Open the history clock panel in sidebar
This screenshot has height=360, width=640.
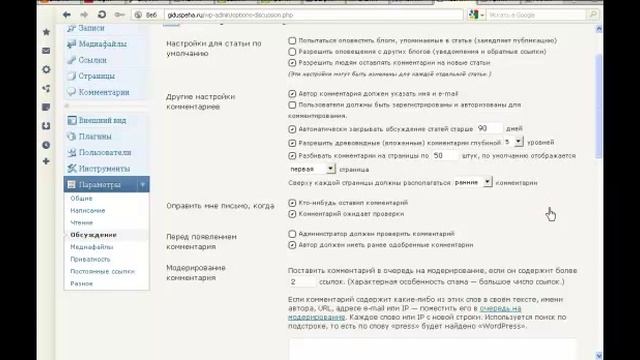tap(46, 145)
